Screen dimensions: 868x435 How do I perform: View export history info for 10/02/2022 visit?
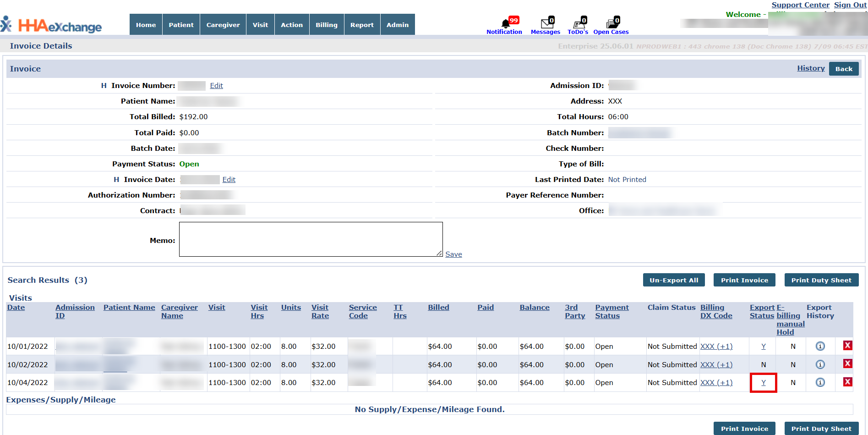[820, 364]
